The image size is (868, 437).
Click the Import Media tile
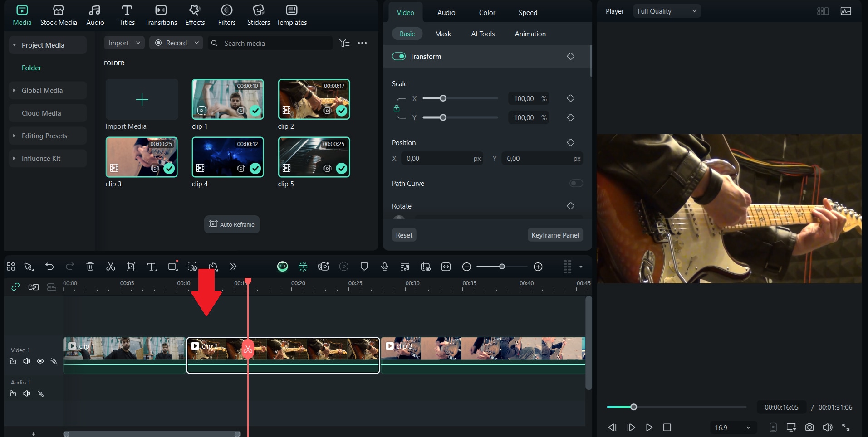click(x=142, y=99)
